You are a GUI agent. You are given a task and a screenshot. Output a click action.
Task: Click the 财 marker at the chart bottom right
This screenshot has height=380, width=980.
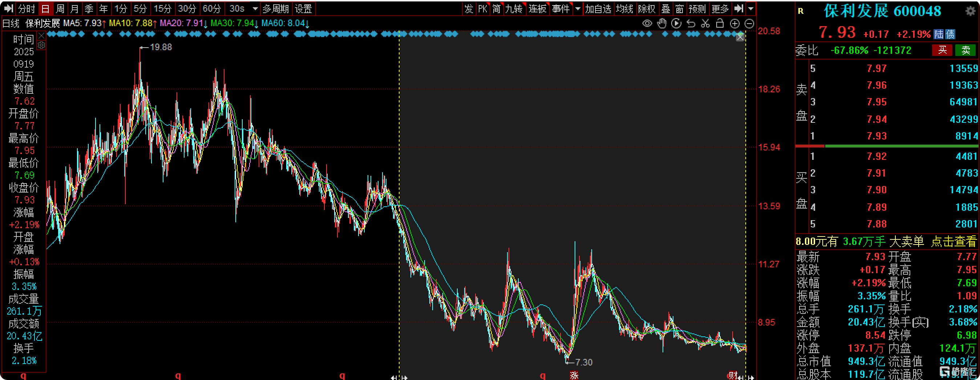[x=732, y=375]
